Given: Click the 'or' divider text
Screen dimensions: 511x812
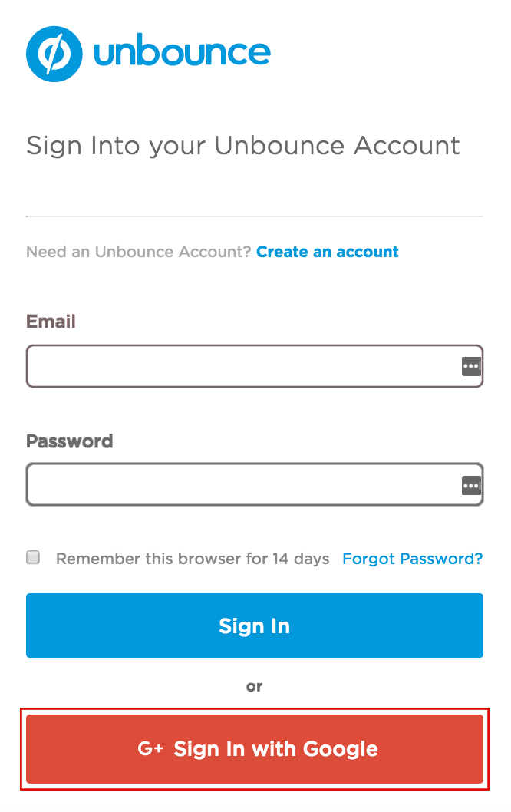Looking at the screenshot, I should point(254,686).
